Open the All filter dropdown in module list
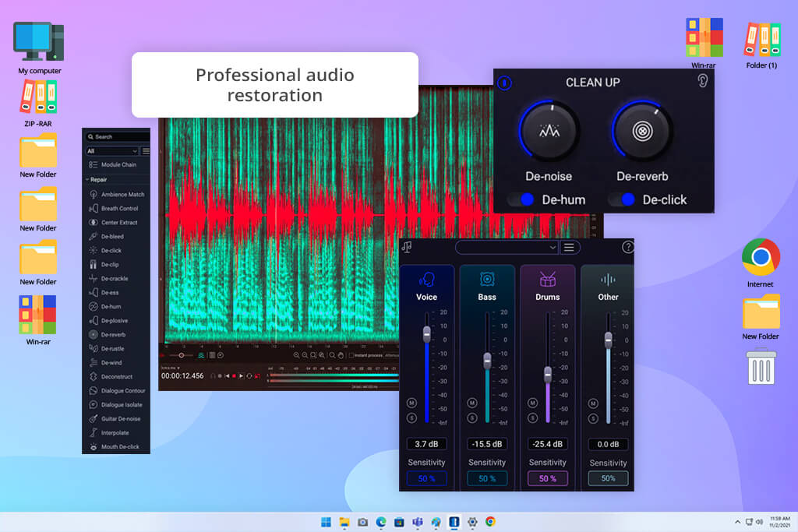Screen dimensions: 798x532 pos(112,151)
